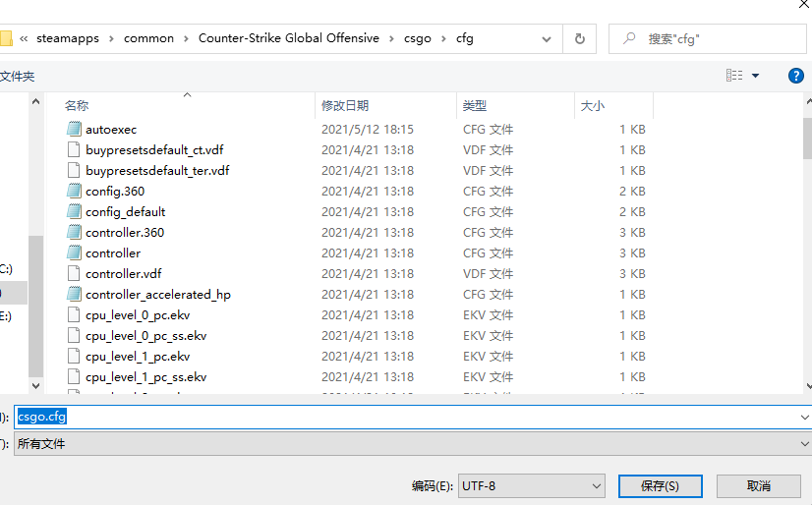This screenshot has height=505, width=812.
Task: Expand the chevron after csgo breadcrumb
Action: tap(443, 39)
